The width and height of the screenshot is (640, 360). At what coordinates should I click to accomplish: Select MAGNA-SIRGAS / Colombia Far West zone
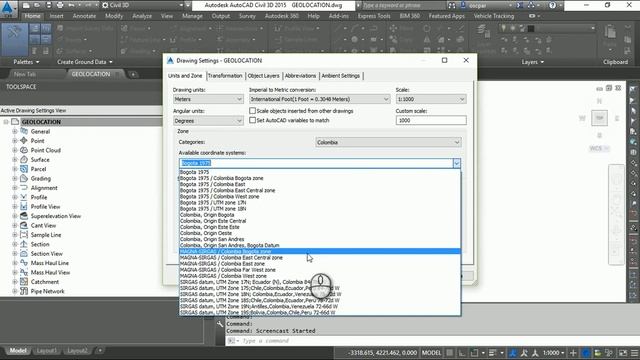tap(320, 270)
